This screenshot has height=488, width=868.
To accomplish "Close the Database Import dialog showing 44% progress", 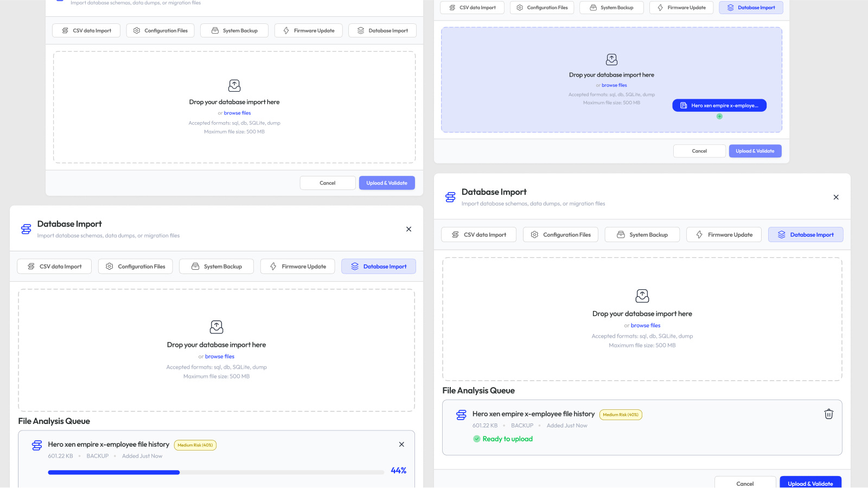I will (409, 230).
